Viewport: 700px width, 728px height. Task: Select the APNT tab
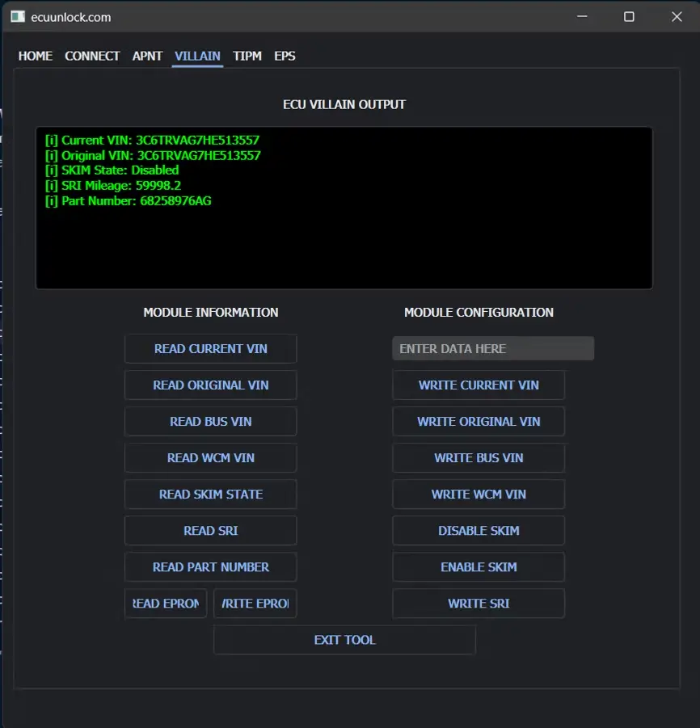tap(148, 56)
